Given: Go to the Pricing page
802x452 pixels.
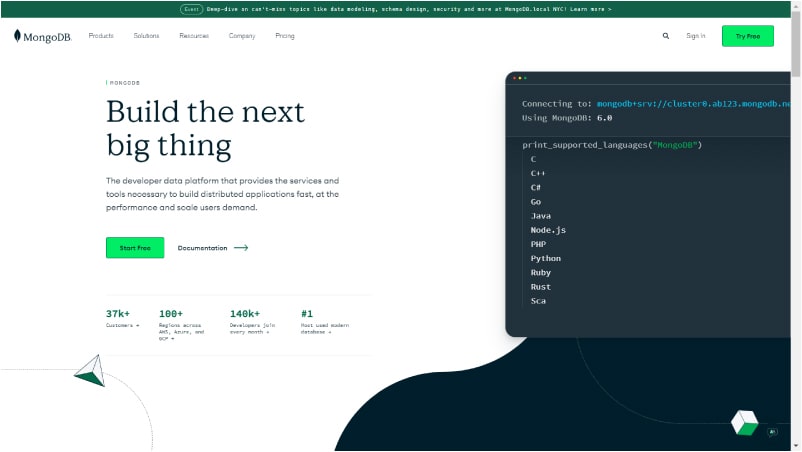Looking at the screenshot, I should [x=285, y=36].
